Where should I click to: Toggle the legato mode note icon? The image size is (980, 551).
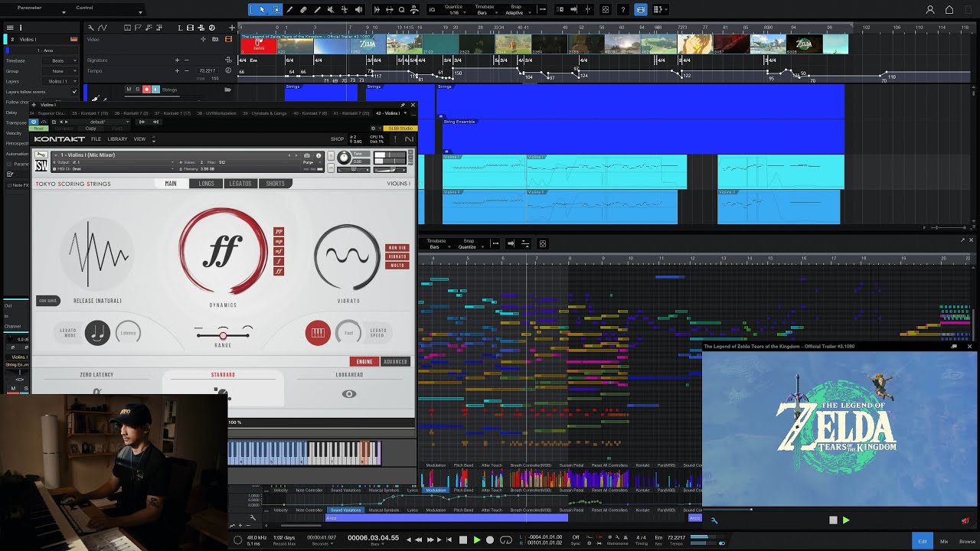point(97,332)
